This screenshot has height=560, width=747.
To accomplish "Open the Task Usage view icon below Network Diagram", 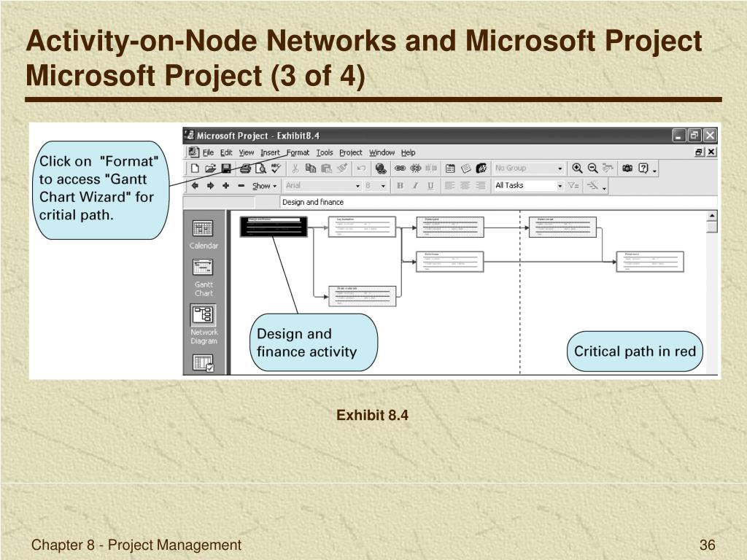I will pyautogui.click(x=203, y=363).
